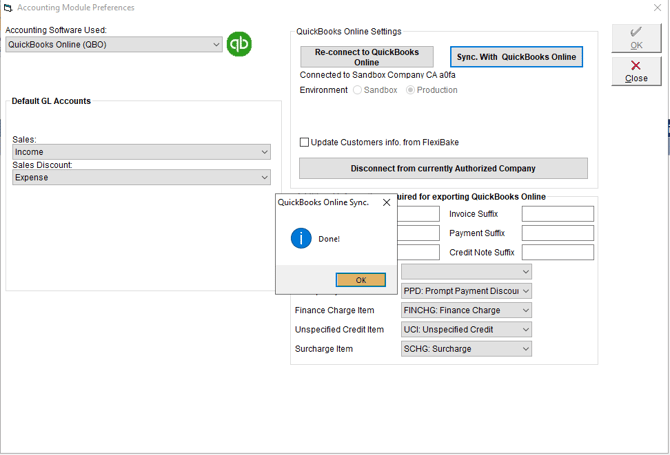
Task: Open the Sales GL account dropdown
Action: [141, 152]
